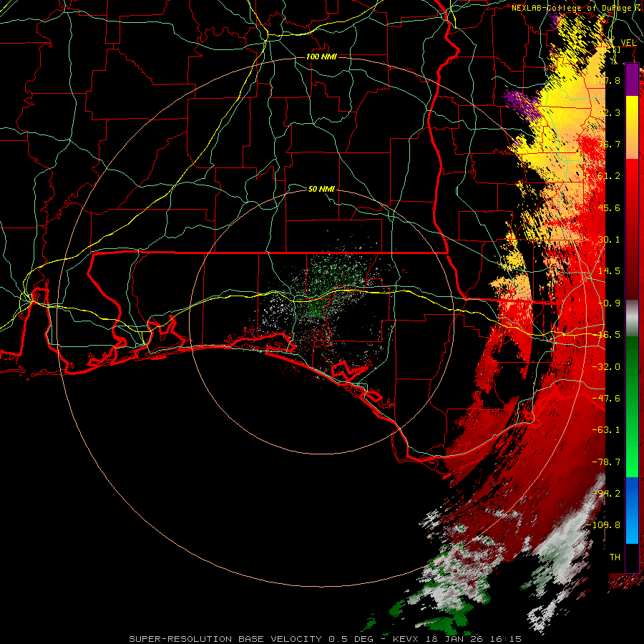Click the gray near-zero segment of the color bar

point(632,318)
